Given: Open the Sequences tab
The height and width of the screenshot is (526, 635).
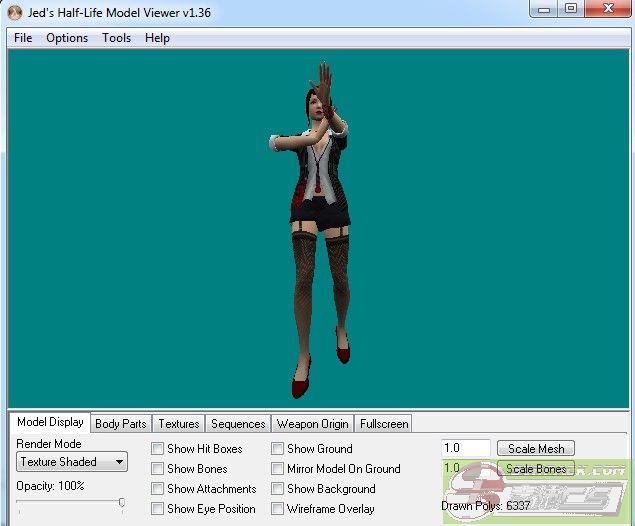Looking at the screenshot, I should (x=238, y=424).
